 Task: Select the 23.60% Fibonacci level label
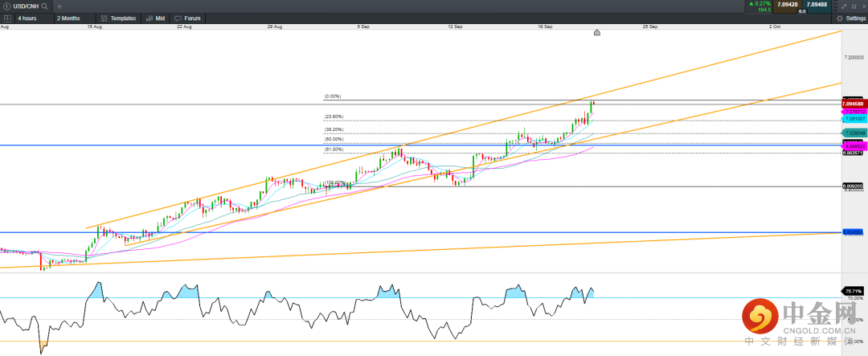tap(334, 117)
